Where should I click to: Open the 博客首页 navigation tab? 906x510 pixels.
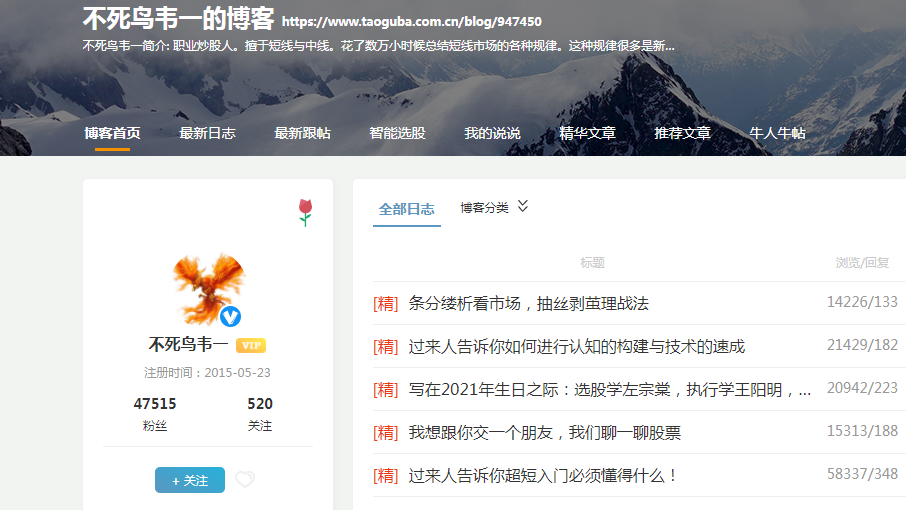tap(112, 133)
